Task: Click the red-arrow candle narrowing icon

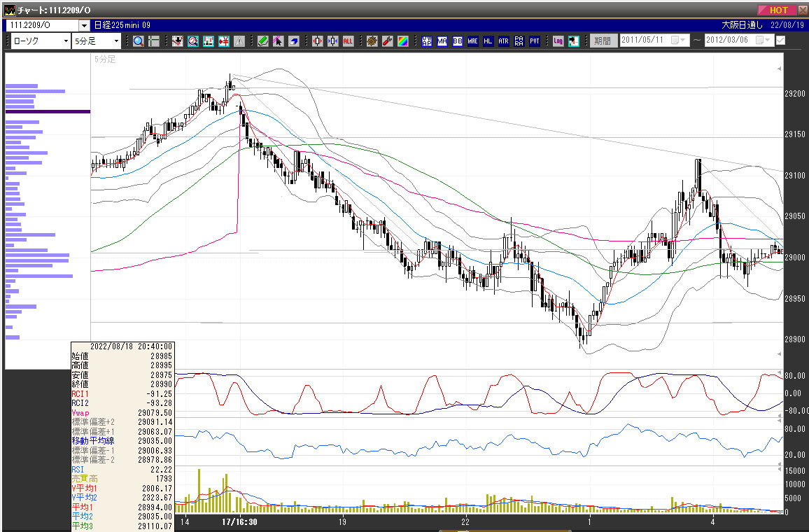Action: click(x=317, y=41)
